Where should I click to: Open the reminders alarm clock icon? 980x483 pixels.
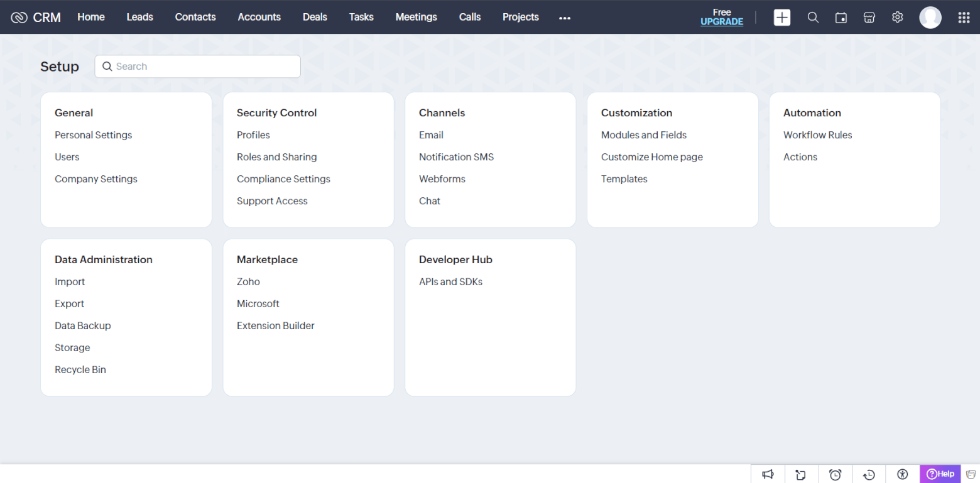click(835, 474)
